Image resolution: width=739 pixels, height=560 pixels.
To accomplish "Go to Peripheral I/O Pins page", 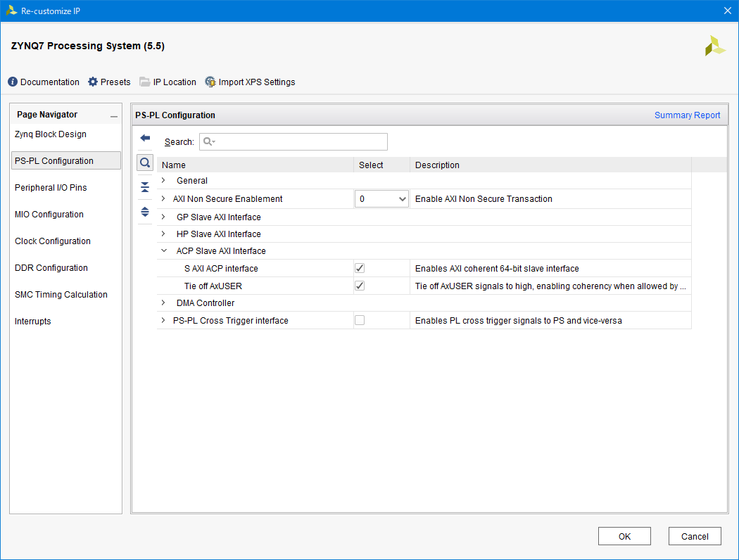I will [51, 187].
